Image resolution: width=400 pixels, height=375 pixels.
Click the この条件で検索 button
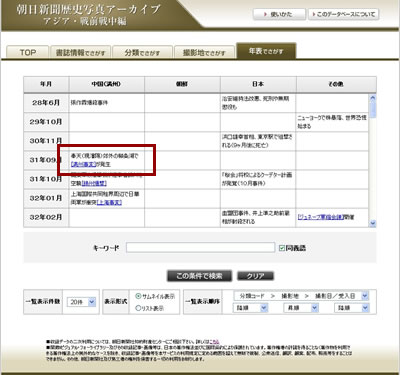coord(199,276)
